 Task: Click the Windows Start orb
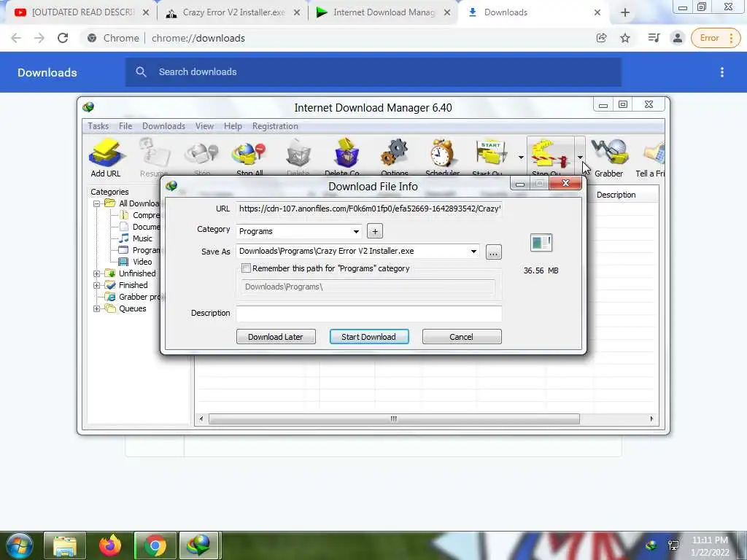pyautogui.click(x=19, y=545)
